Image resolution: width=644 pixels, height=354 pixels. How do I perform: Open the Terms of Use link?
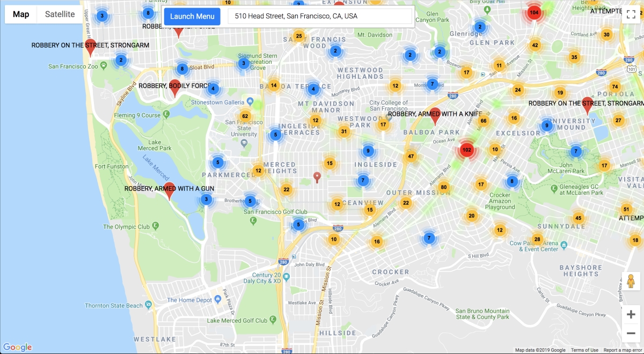[584, 350]
